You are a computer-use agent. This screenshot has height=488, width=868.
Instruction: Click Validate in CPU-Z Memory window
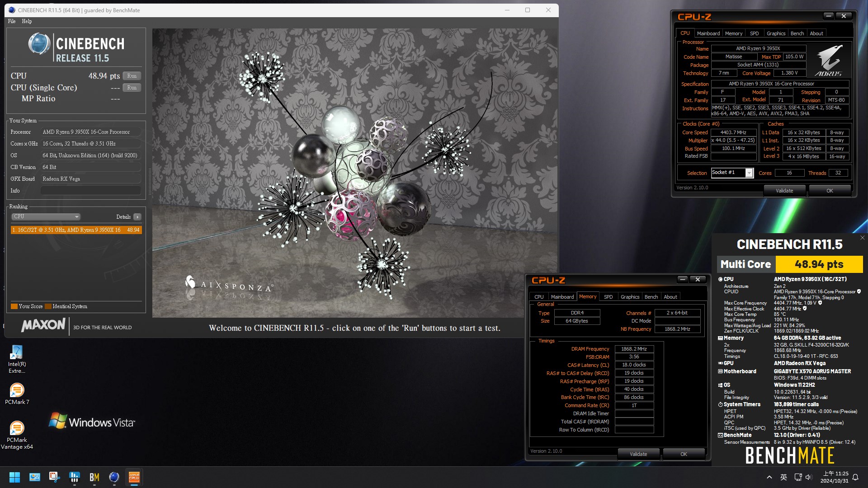click(x=638, y=454)
